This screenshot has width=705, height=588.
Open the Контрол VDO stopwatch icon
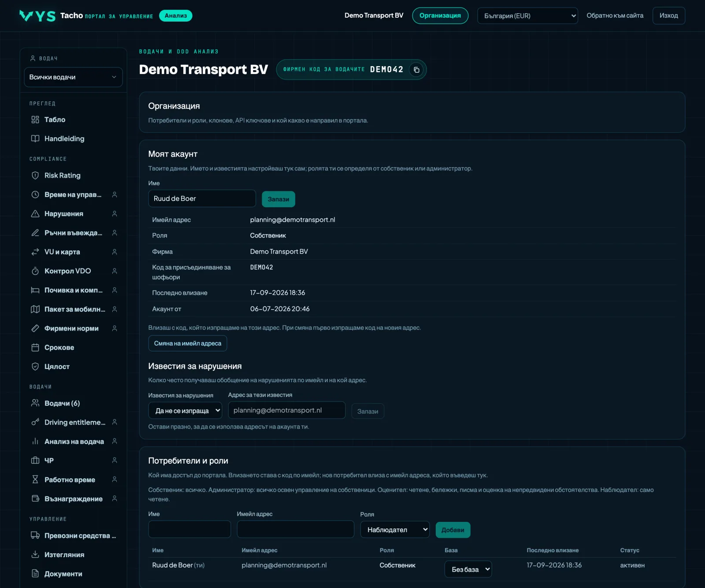35,271
